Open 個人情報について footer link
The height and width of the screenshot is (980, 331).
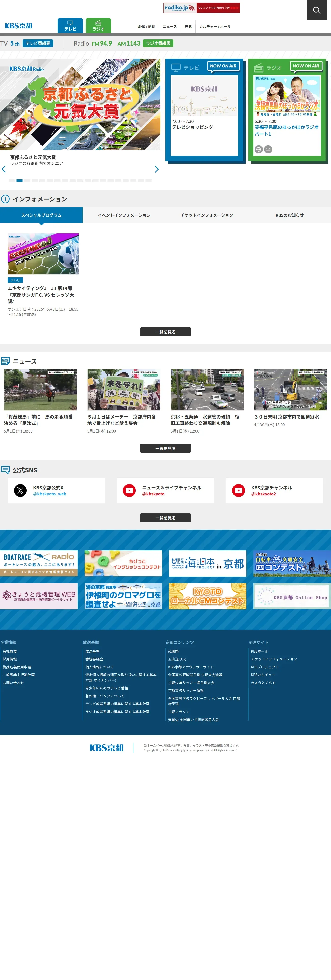(x=99, y=667)
